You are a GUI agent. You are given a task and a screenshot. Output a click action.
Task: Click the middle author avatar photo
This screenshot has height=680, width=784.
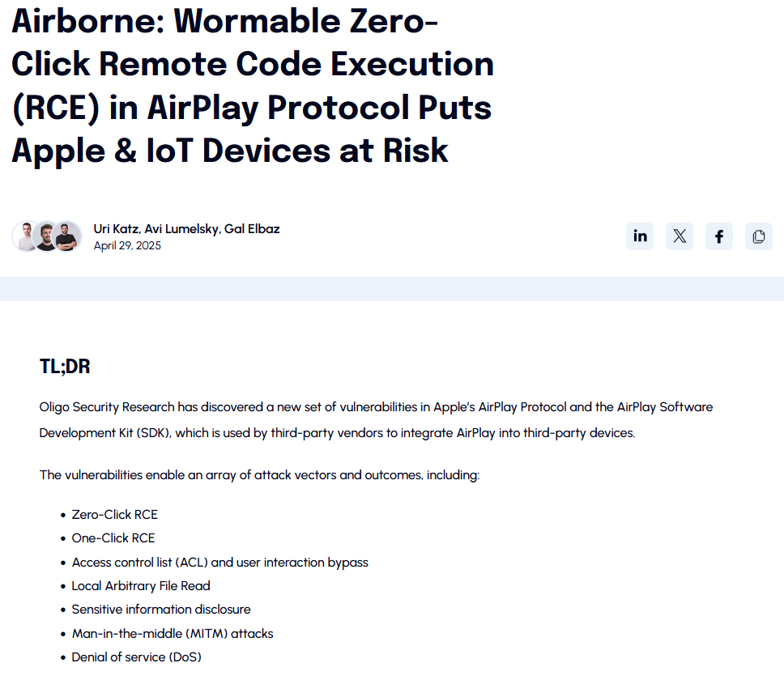[46, 236]
